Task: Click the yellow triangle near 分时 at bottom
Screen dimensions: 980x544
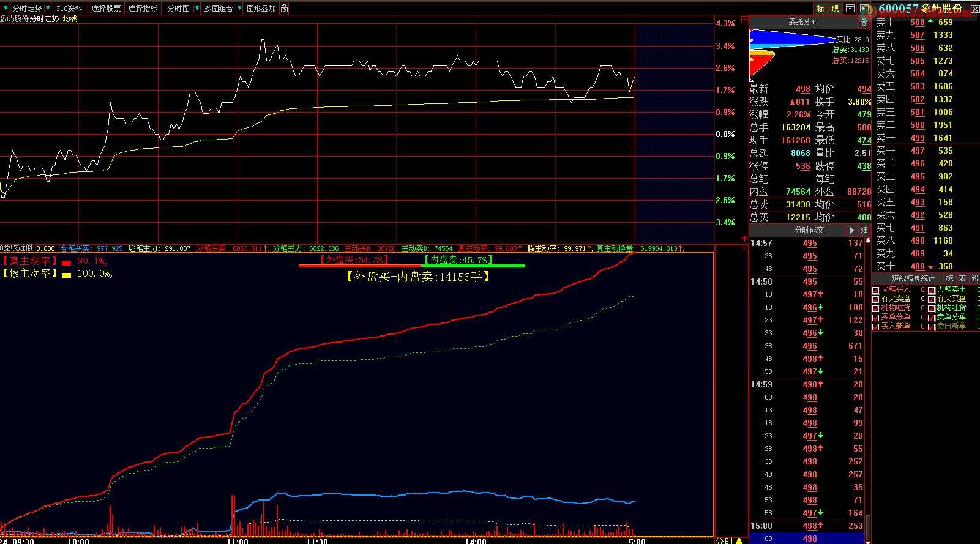Action: [739, 541]
